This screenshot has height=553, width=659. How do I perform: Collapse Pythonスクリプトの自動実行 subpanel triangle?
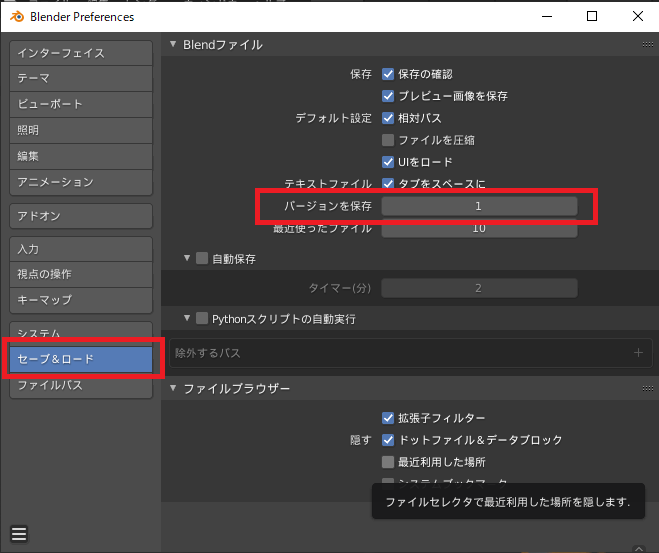coord(187,318)
